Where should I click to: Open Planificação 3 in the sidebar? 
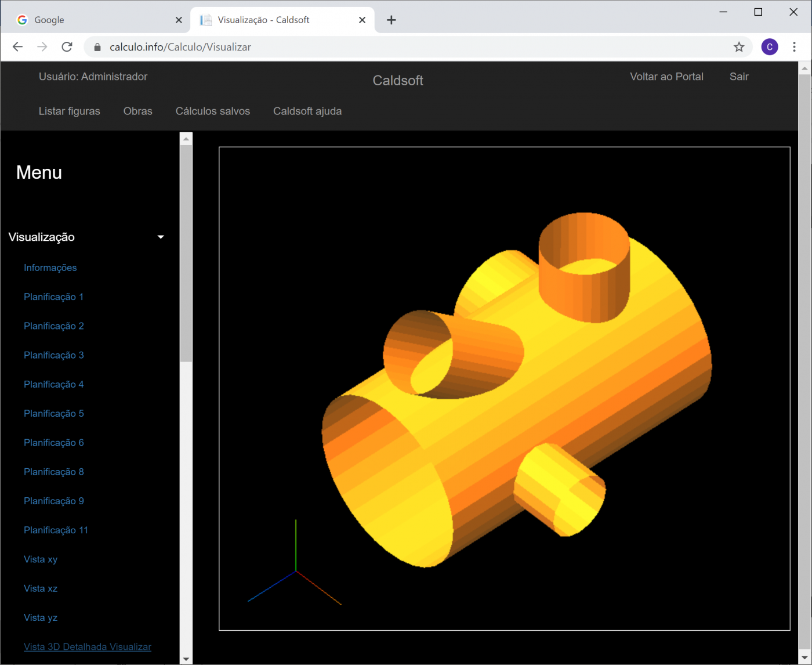[x=53, y=355]
